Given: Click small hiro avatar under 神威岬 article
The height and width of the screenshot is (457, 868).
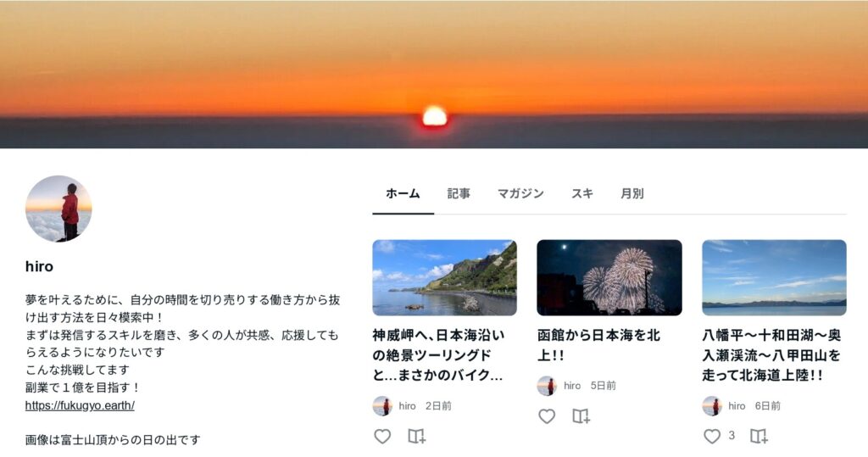Looking at the screenshot, I should (x=382, y=406).
